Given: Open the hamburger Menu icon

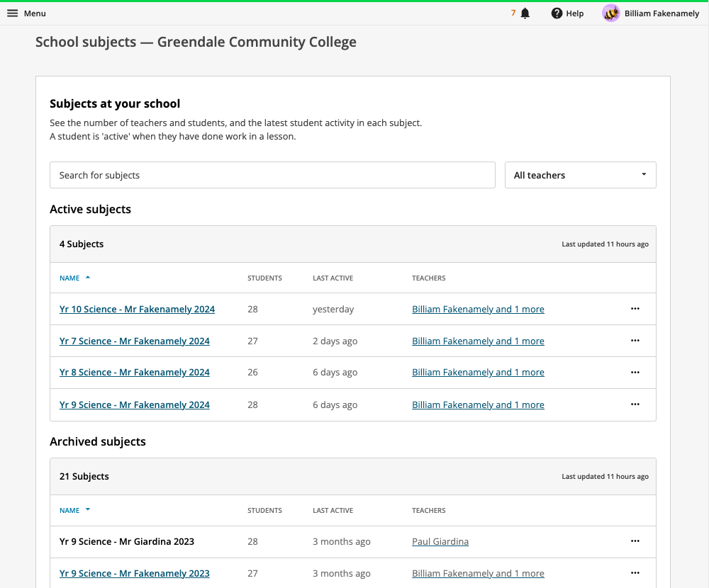Looking at the screenshot, I should pyautogui.click(x=13, y=13).
